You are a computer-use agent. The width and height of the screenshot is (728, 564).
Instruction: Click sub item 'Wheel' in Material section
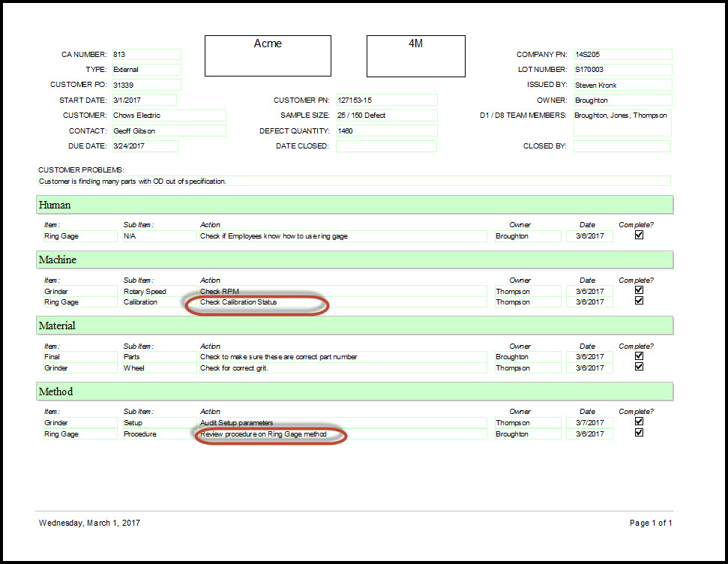[159, 368]
